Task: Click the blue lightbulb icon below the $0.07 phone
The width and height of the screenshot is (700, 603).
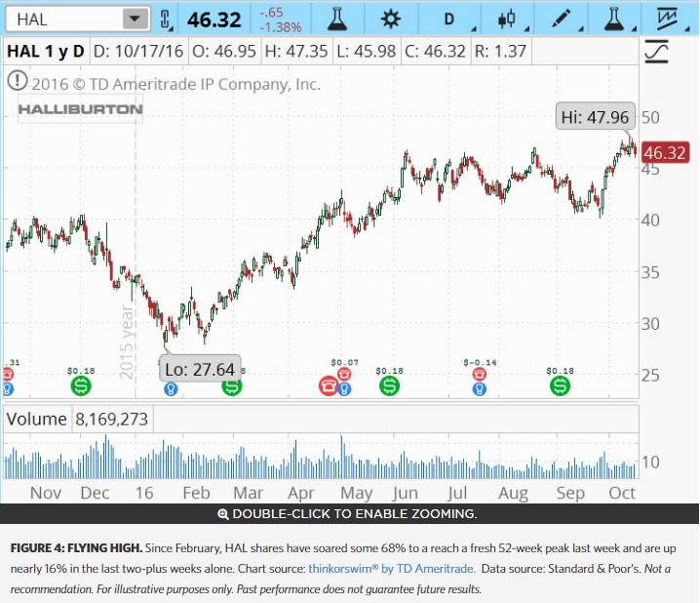Action: tap(344, 389)
